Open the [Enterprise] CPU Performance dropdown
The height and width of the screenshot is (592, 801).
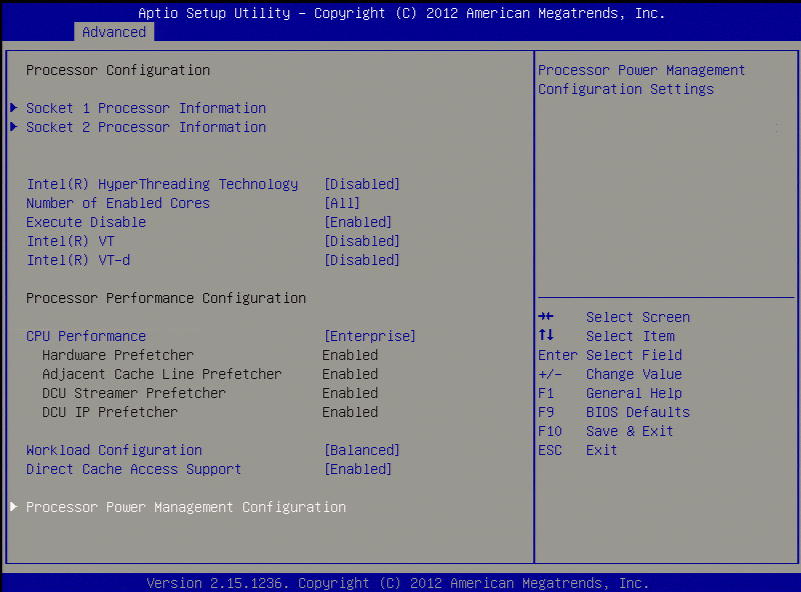(370, 336)
